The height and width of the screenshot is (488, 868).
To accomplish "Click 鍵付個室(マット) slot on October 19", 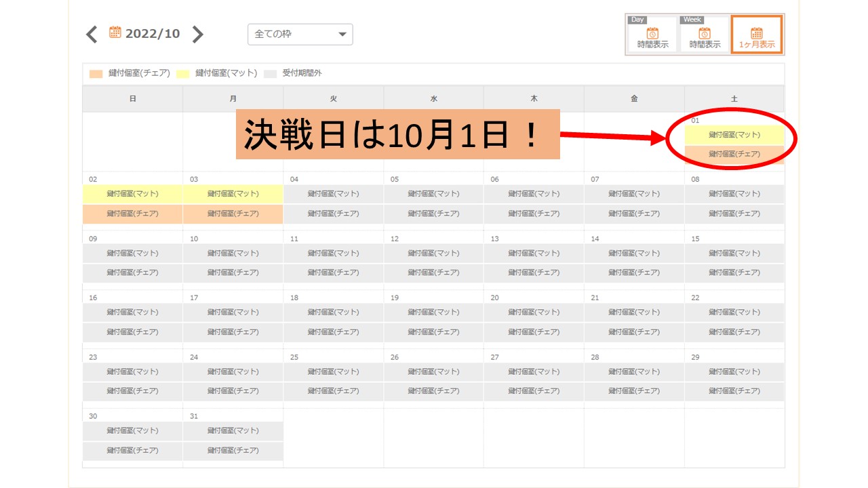I will click(434, 312).
